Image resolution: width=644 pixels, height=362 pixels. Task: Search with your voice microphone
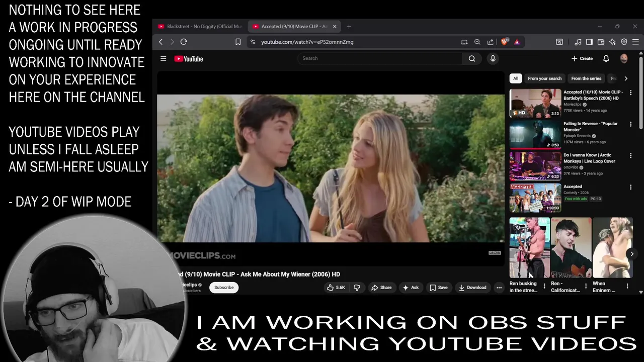tap(493, 58)
